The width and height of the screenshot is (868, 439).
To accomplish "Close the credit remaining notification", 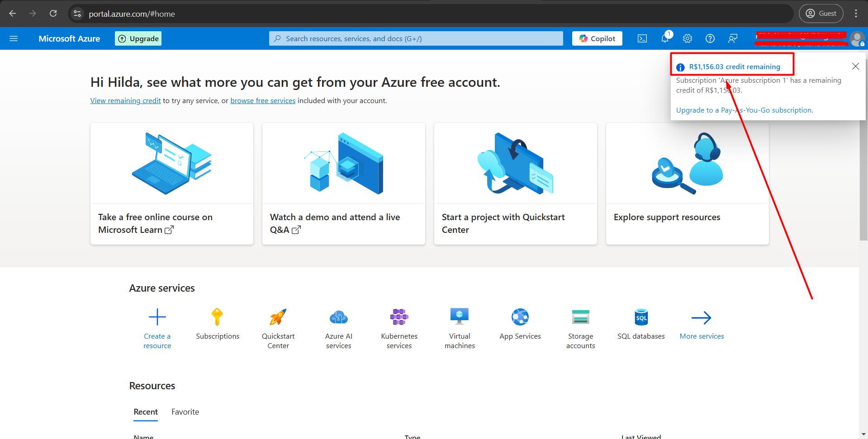I will (855, 66).
